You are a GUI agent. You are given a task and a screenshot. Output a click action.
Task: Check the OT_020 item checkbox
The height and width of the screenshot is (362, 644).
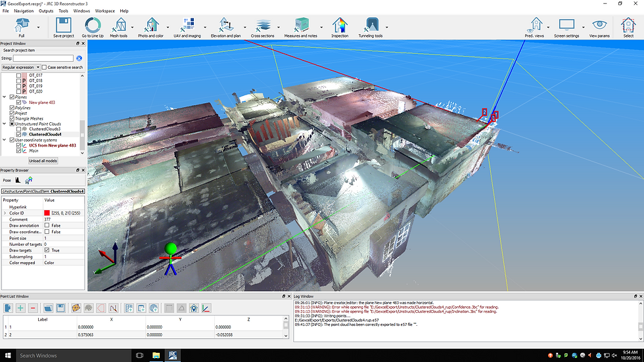(18, 91)
